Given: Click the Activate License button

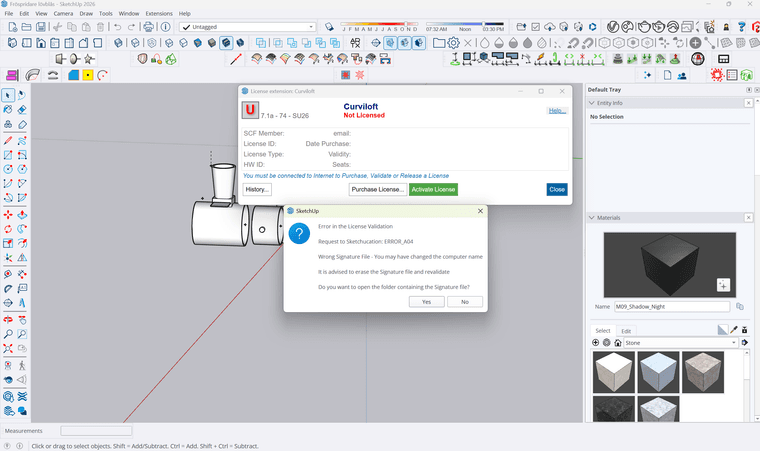Looking at the screenshot, I should pyautogui.click(x=433, y=189).
